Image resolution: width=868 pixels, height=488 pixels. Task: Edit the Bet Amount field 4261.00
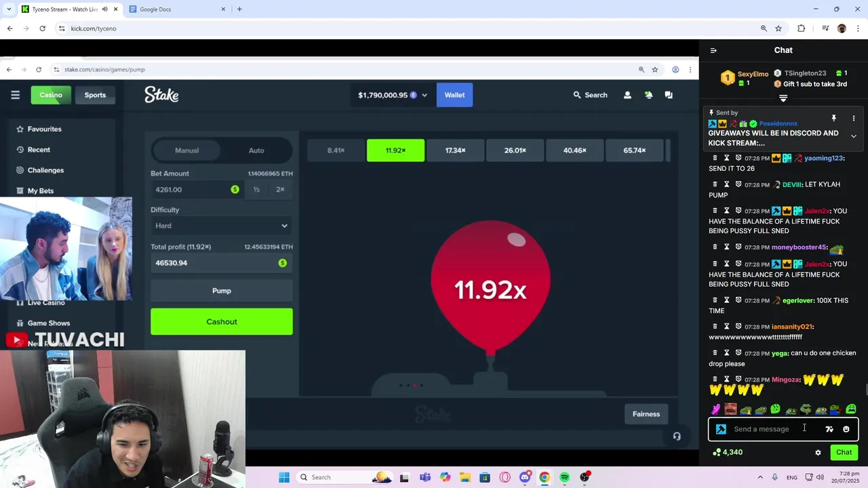[197, 190]
